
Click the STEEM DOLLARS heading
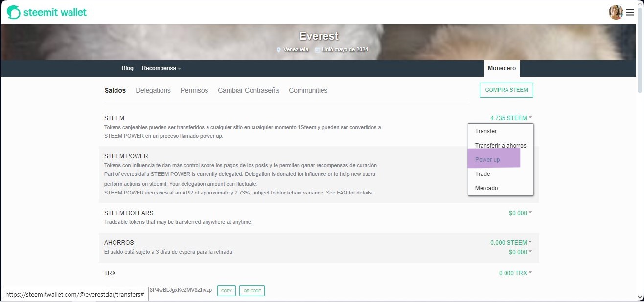tap(129, 213)
